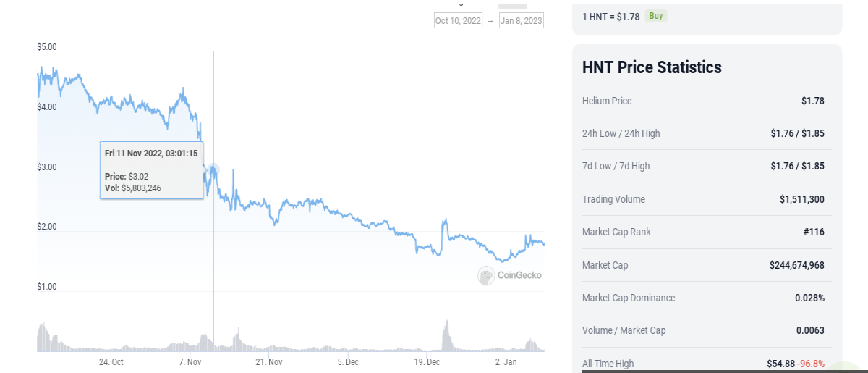
Task: Click the HNT Price Statistics heading
Action: click(652, 67)
